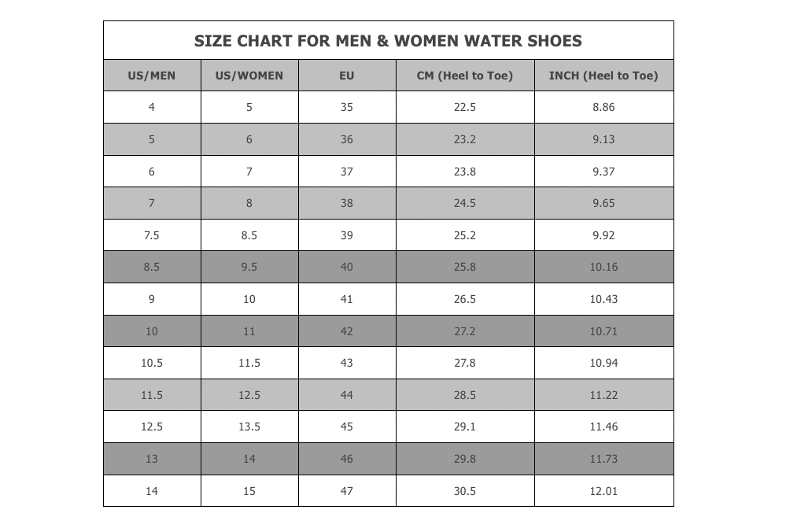This screenshot has width=786, height=532.
Task: Select EU size 42 cell
Action: pos(347,331)
